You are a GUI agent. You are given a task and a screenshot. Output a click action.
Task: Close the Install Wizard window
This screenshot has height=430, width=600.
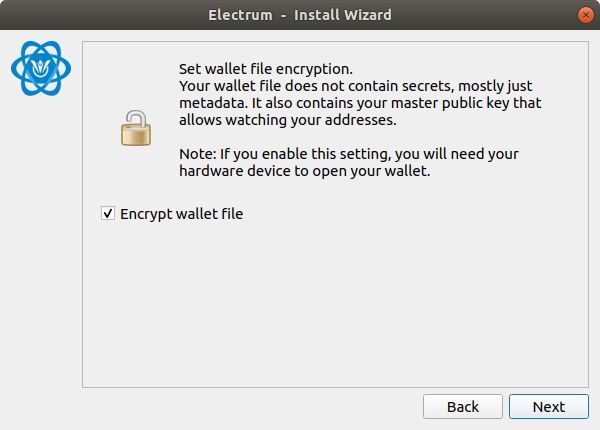585,15
